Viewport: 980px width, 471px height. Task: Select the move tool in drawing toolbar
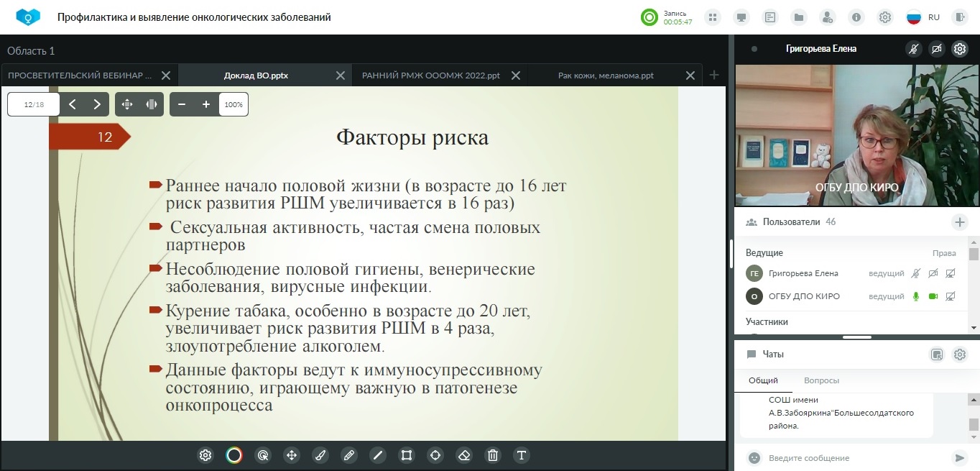[292, 455]
